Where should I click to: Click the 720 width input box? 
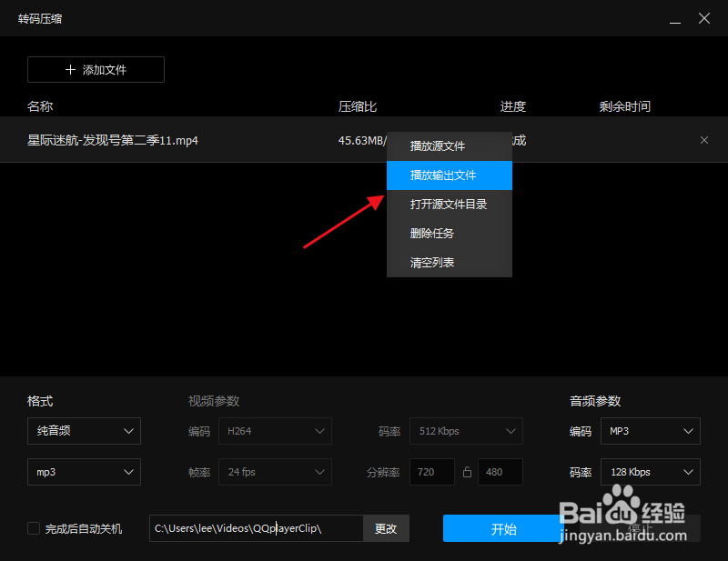[x=431, y=472]
